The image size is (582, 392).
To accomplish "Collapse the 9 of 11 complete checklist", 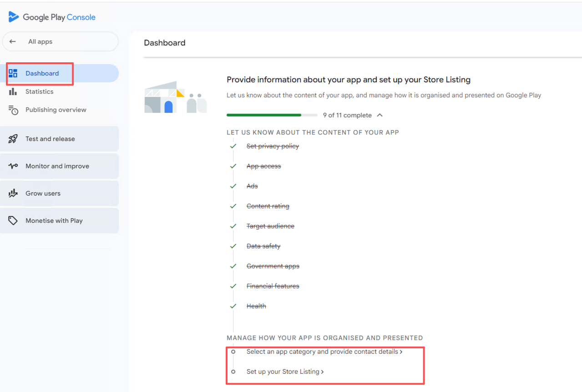I will 380,115.
